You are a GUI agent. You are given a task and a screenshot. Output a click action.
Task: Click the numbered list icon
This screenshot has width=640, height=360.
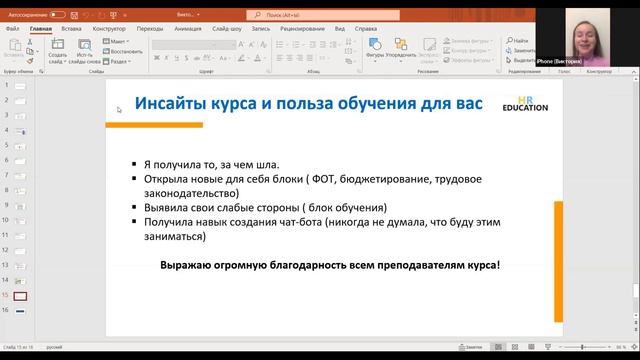296,44
